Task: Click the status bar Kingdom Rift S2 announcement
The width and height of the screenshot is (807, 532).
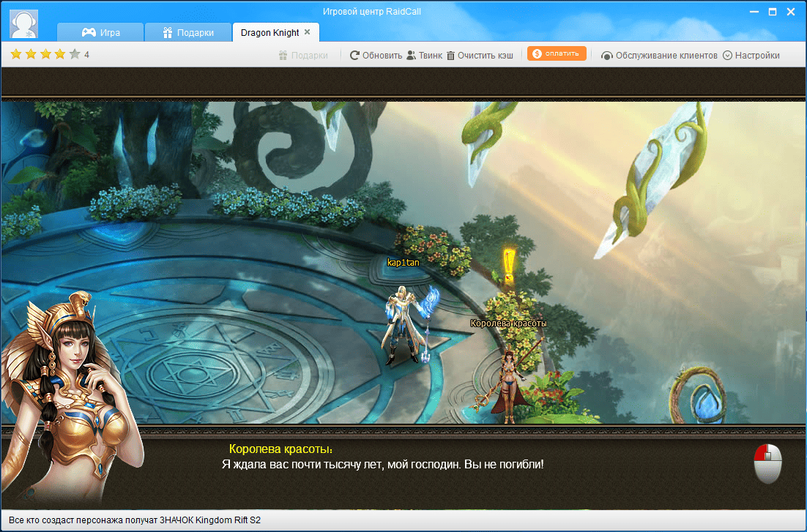Action: tap(135, 520)
